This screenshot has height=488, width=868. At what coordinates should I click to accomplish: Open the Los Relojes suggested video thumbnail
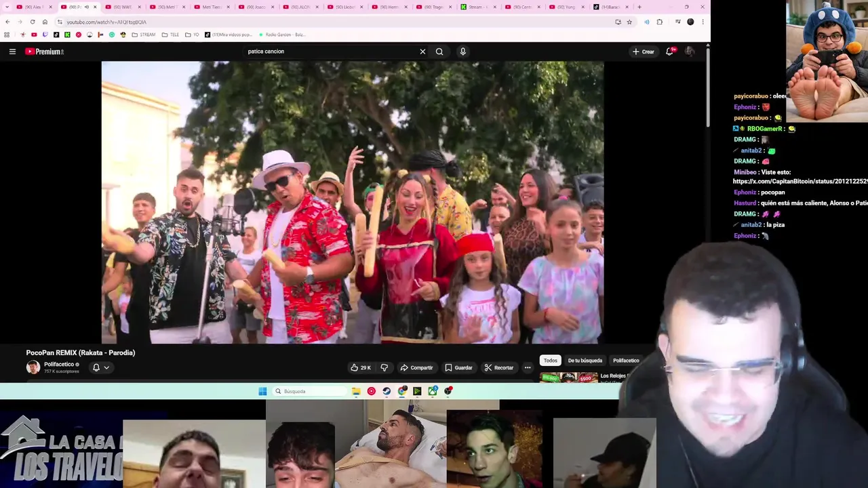(569, 378)
